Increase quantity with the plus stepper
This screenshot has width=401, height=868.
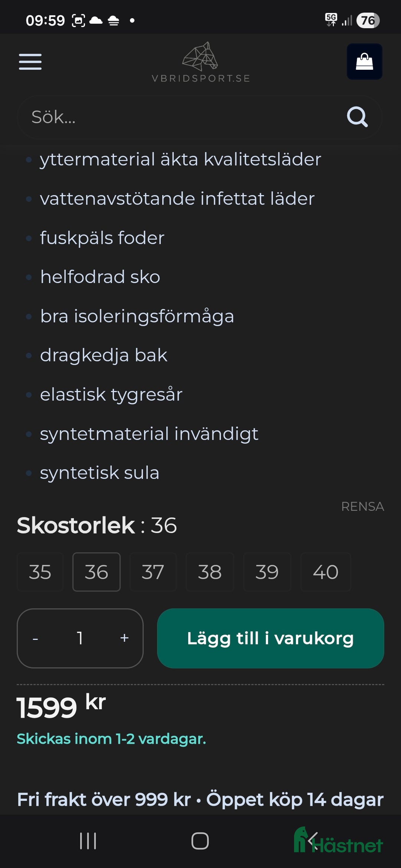[124, 638]
